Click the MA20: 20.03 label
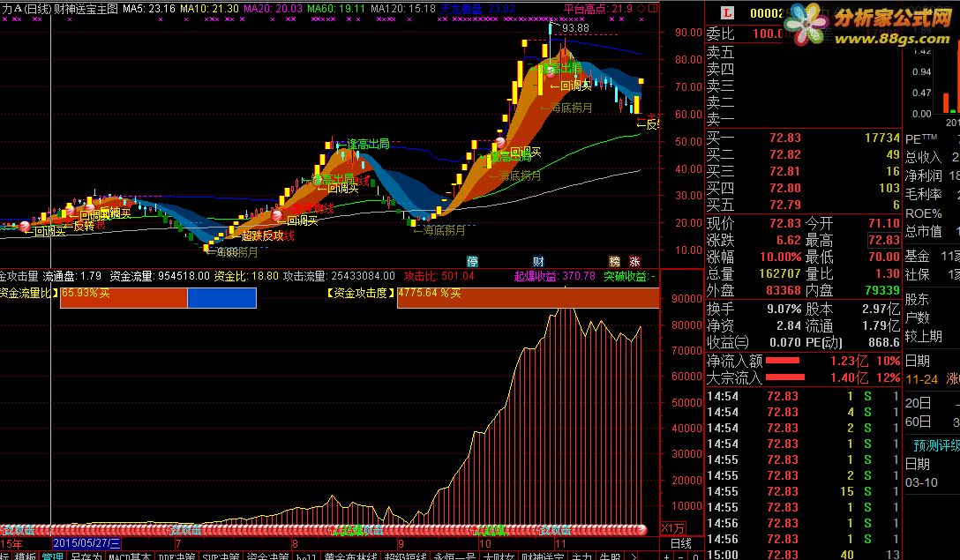The width and height of the screenshot is (960, 560). click(x=273, y=9)
